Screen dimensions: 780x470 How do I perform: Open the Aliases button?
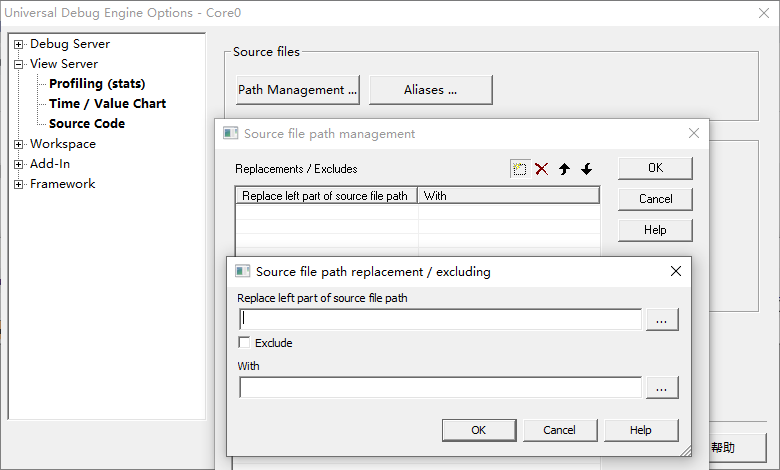coord(430,90)
